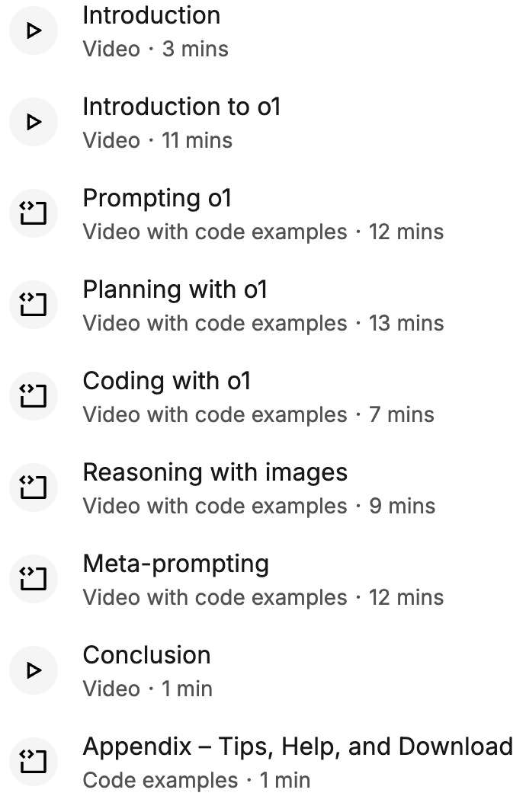Jump to the Conclusion lesson title
The height and width of the screenshot is (812, 526).
coord(146,655)
